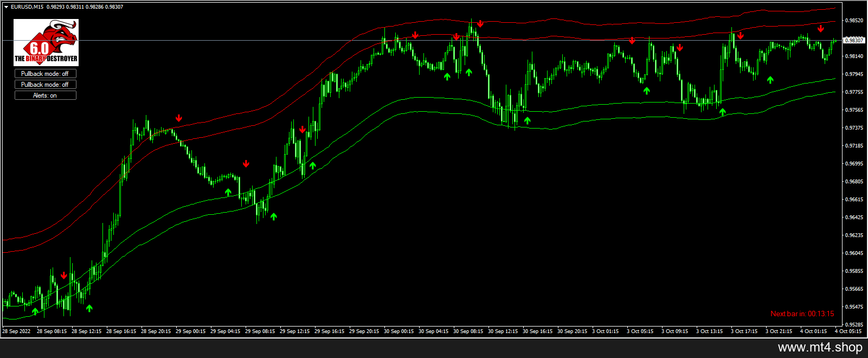Screen dimensions: 868x358
Task: Click the '30 Sep 08:15' time axis label
Action: pyautogui.click(x=468, y=331)
